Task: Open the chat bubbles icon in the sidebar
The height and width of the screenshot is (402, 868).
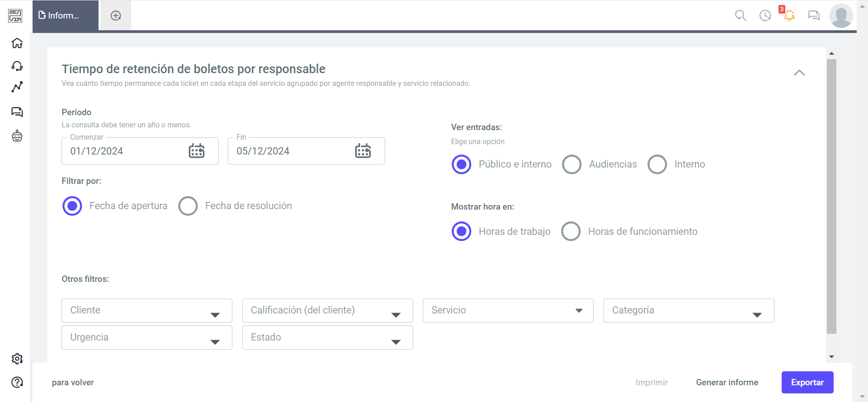Action: click(x=17, y=112)
